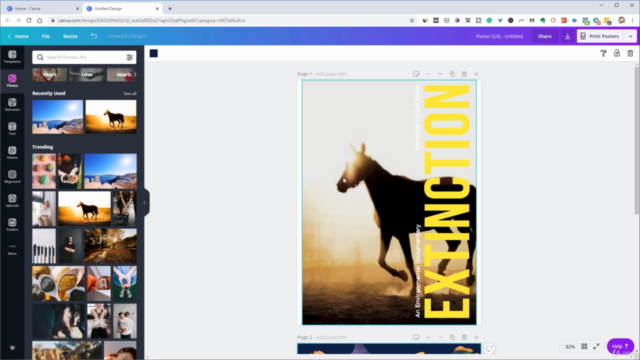Screen dimensions: 640x360
Task: Click the copy style paint roller icon
Action: coord(603,53)
